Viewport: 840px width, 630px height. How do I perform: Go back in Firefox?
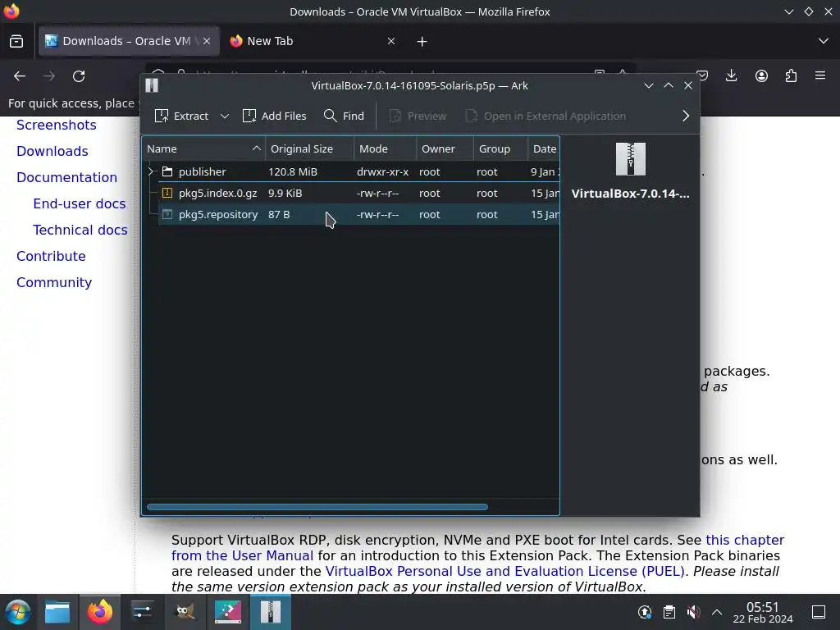pos(20,76)
